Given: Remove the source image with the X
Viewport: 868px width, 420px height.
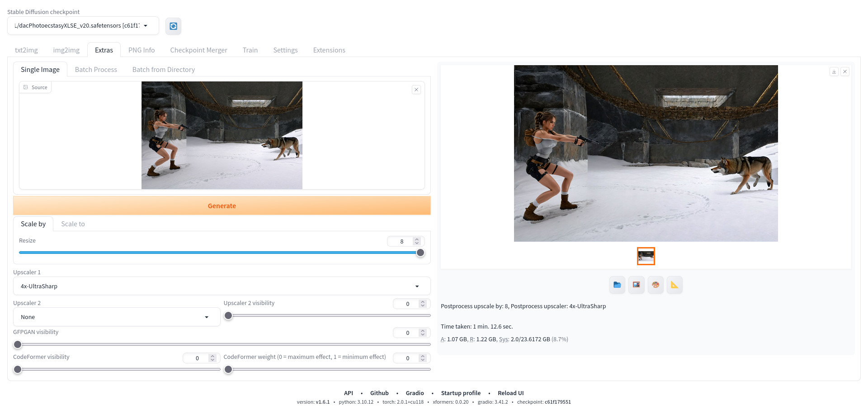Looking at the screenshot, I should click(x=416, y=90).
